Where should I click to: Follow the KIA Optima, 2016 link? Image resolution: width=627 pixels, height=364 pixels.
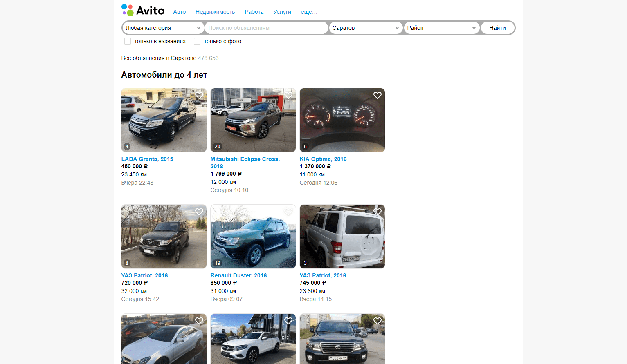pyautogui.click(x=323, y=159)
